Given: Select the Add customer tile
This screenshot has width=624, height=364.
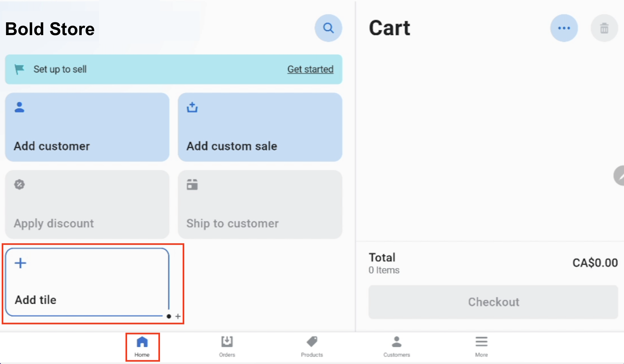Looking at the screenshot, I should pyautogui.click(x=87, y=127).
